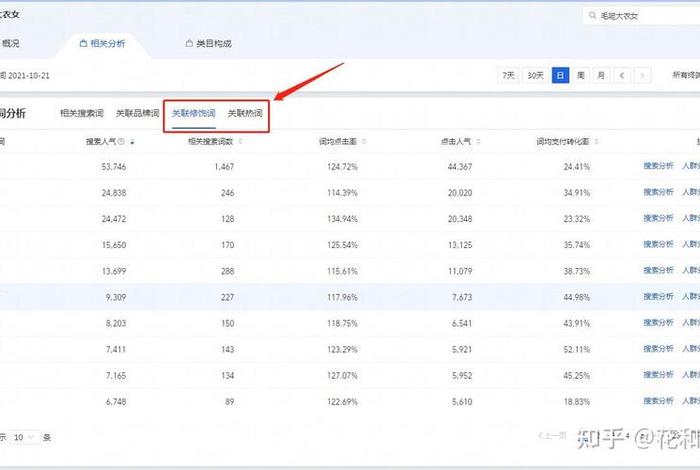Viewport: 700px width, 470px height.
Task: Go to previous date with left chevron
Action: [x=622, y=75]
